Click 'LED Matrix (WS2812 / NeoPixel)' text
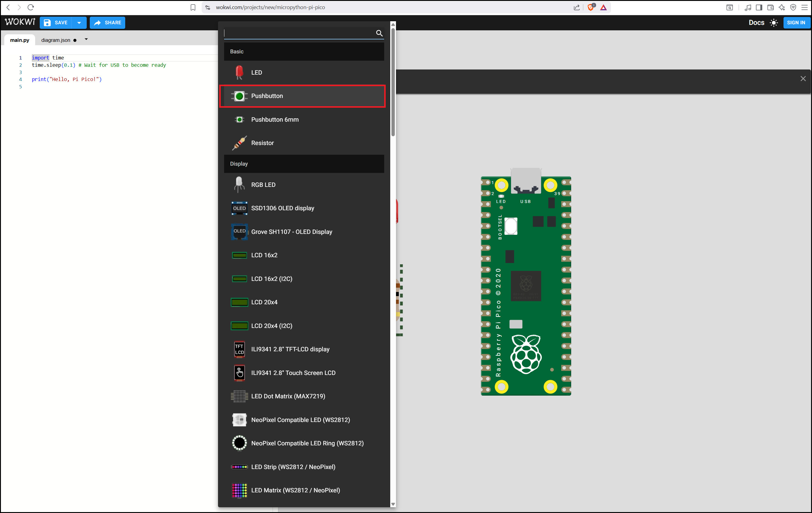The image size is (812, 513). [296, 491]
